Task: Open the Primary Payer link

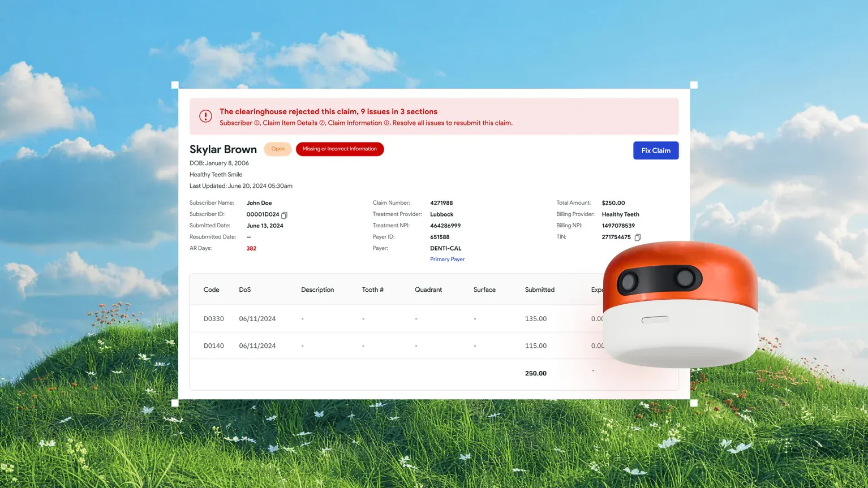Action: pos(447,260)
